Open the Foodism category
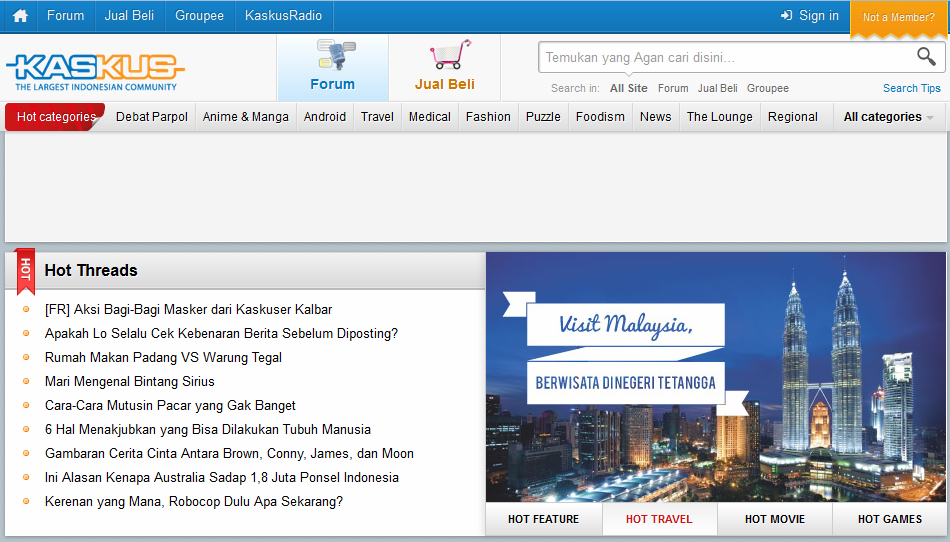This screenshot has width=950, height=542. tap(600, 117)
